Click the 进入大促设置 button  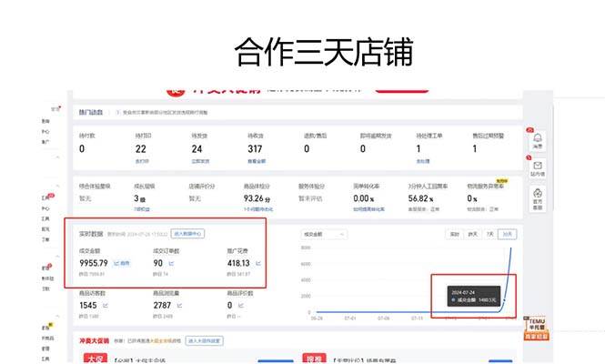coord(204,340)
